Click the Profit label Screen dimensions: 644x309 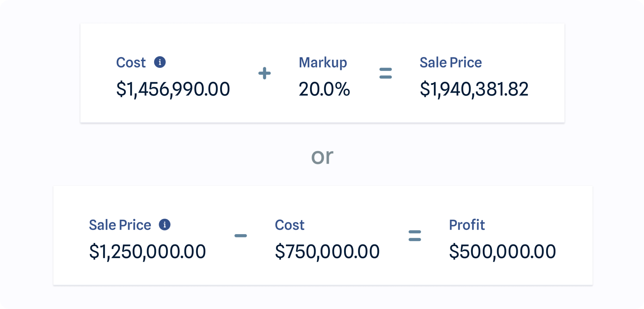click(467, 225)
